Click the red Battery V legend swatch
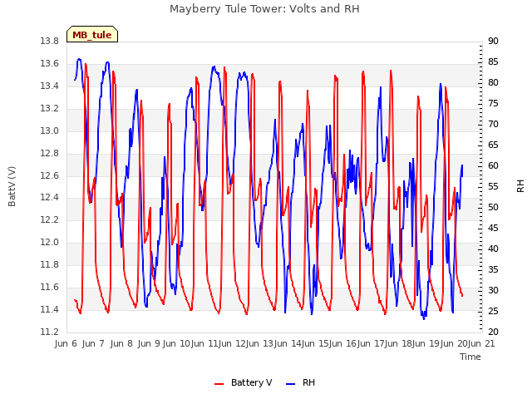 tap(219, 384)
